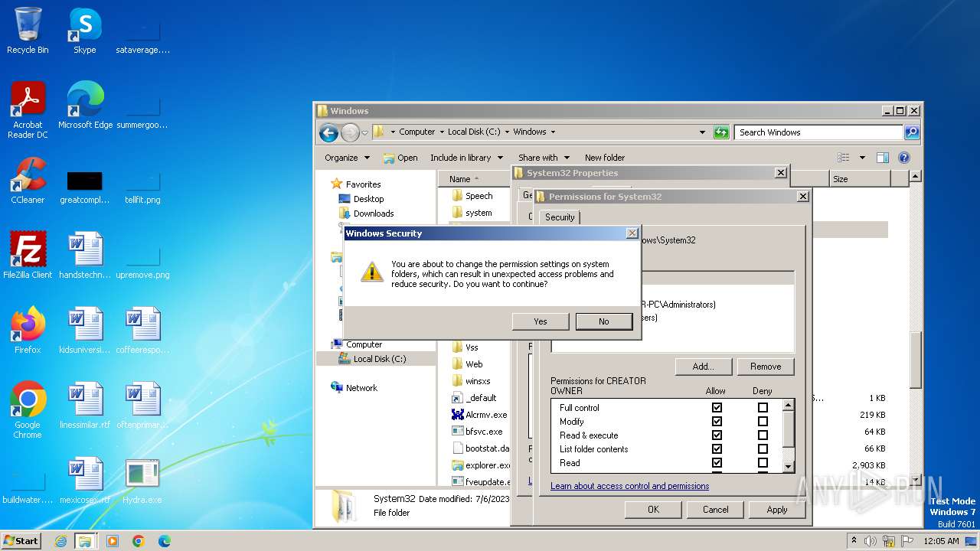Screen dimensions: 980x551
Task: Click the Explorer Back navigation arrow
Action: tap(328, 132)
